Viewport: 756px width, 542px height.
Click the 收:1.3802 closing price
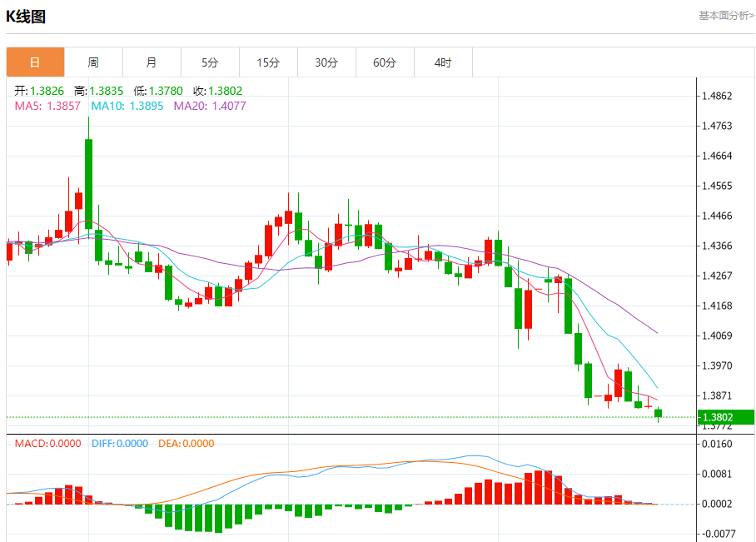[217, 91]
